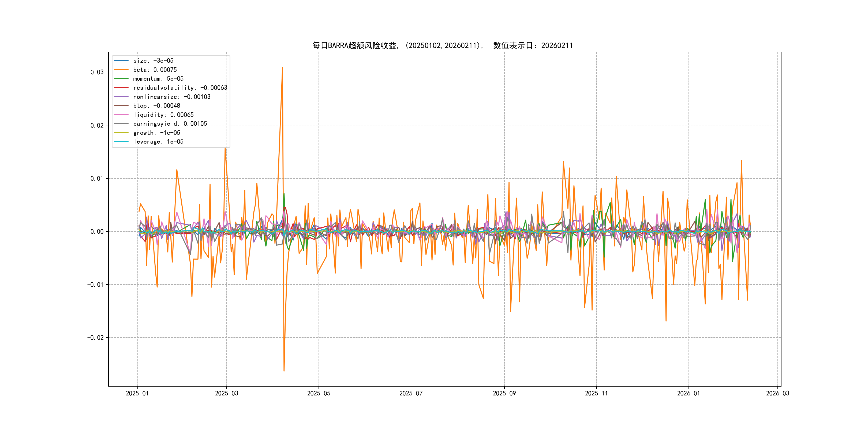The image size is (868, 434).
Task: Select the 'earningsyield: 0.00105' legend label
Action: 170,124
